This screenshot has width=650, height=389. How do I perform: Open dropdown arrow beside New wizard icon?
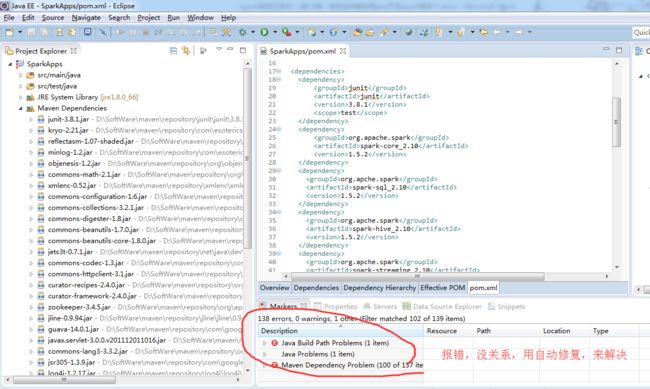point(19,32)
